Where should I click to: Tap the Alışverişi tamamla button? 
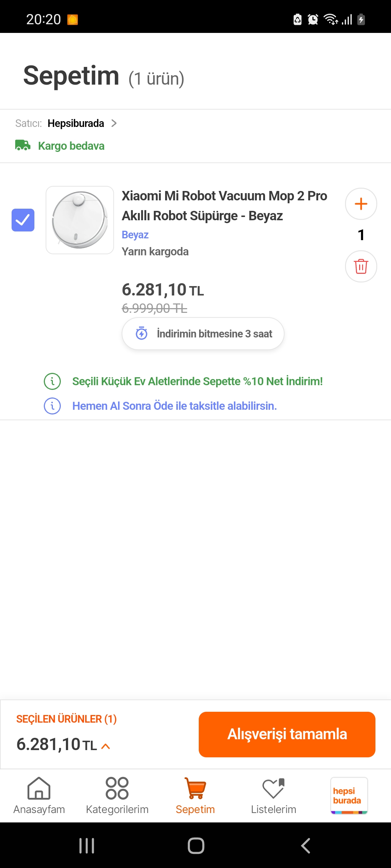[287, 735]
